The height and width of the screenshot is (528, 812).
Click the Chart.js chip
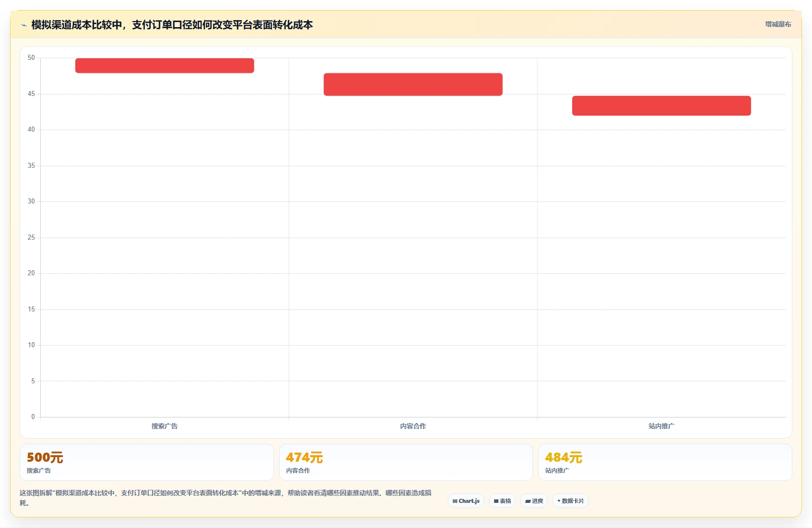466,501
